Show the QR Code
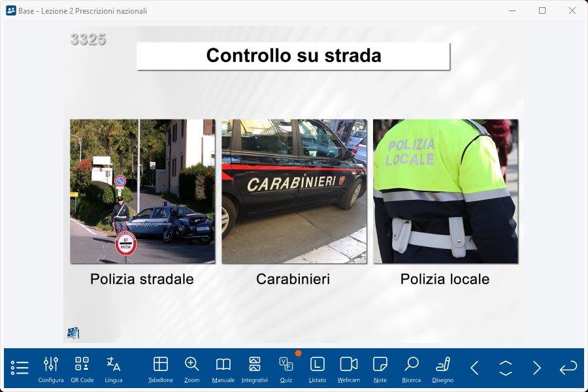This screenshot has height=392, width=588. click(x=82, y=369)
